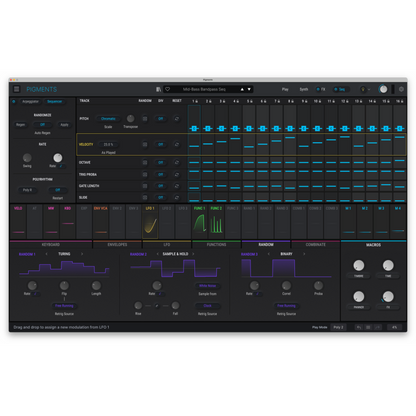
Task: Click the LFO 1 modulation source slot
Action: (x=150, y=222)
